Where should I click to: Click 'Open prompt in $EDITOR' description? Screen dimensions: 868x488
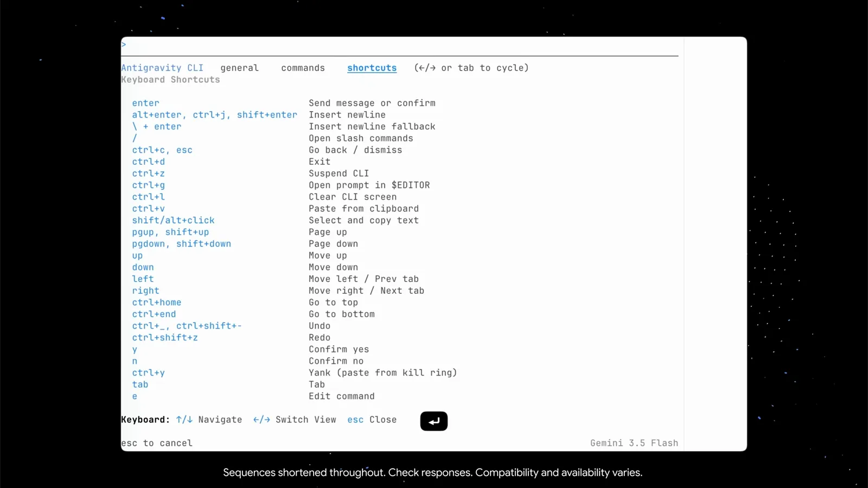pos(369,185)
